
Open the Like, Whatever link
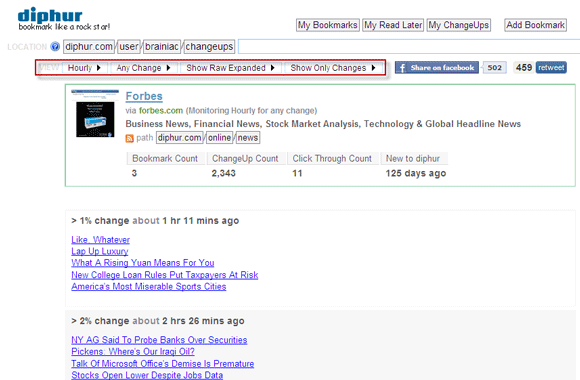pos(101,240)
